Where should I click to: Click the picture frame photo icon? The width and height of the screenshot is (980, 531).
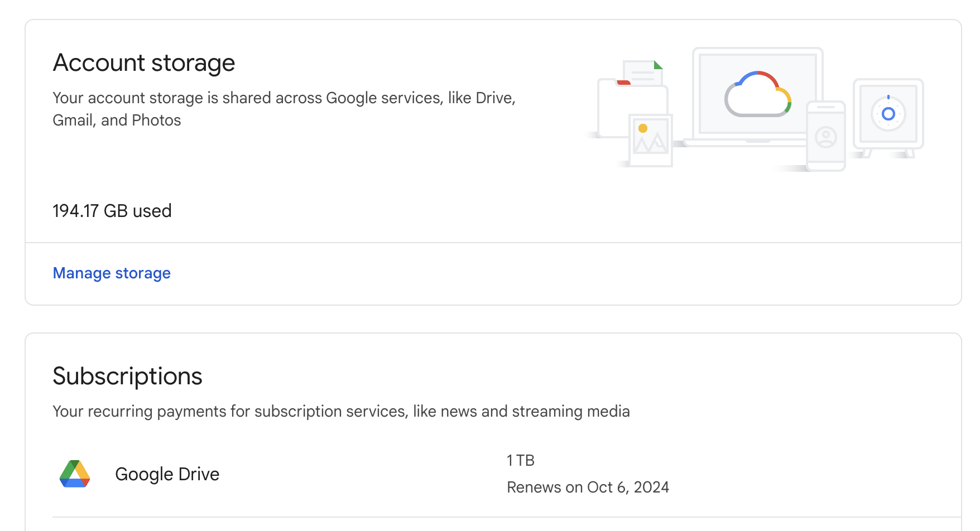click(x=650, y=141)
